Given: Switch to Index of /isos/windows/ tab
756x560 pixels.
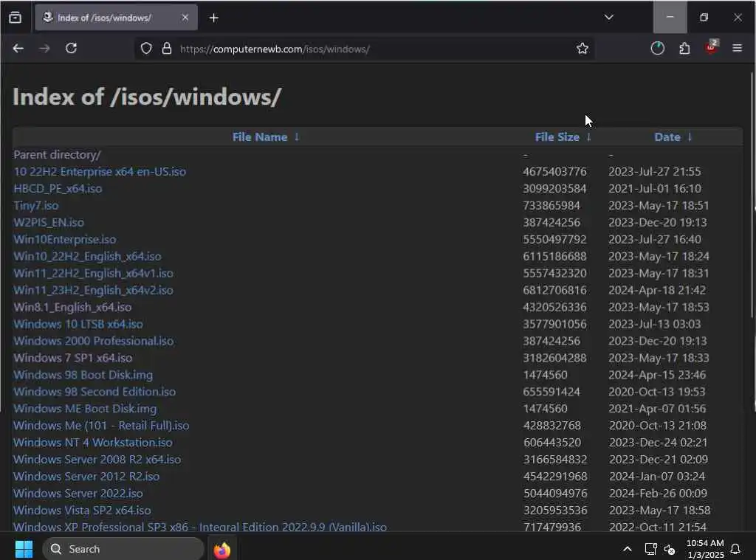Looking at the screenshot, I should (116, 18).
